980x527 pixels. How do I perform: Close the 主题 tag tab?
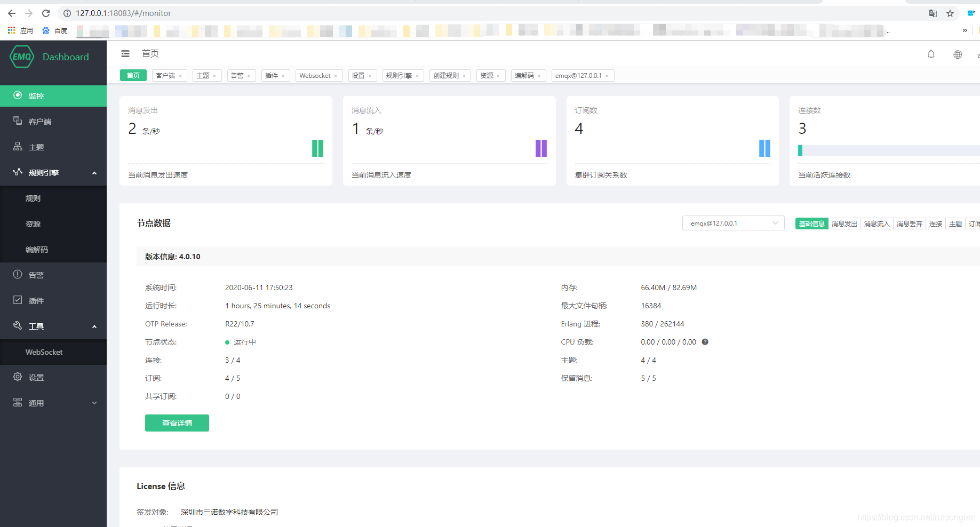214,76
